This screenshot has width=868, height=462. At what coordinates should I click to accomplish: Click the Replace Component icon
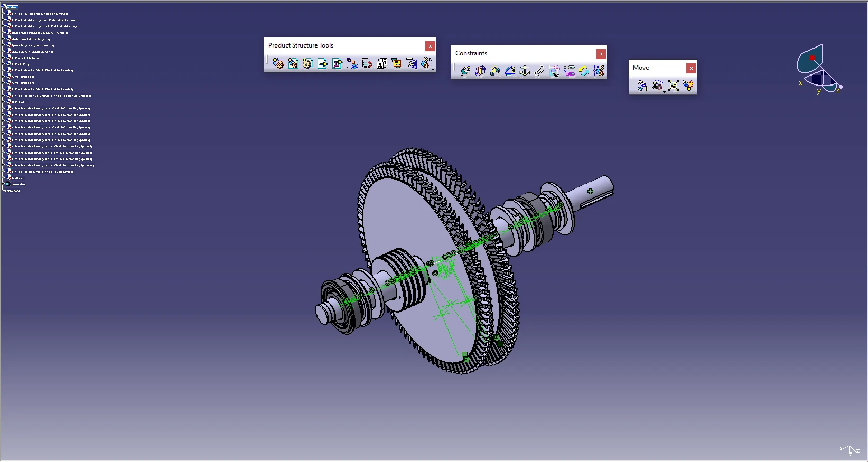coord(352,64)
